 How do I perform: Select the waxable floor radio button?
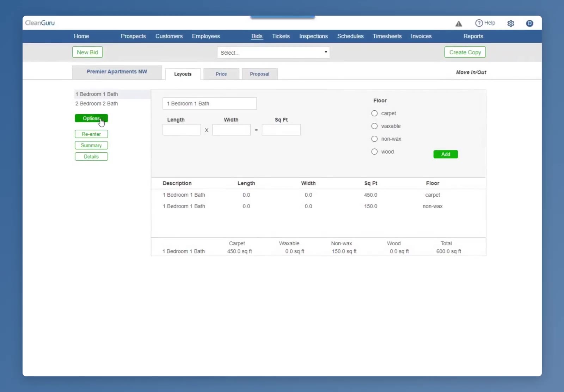374,126
